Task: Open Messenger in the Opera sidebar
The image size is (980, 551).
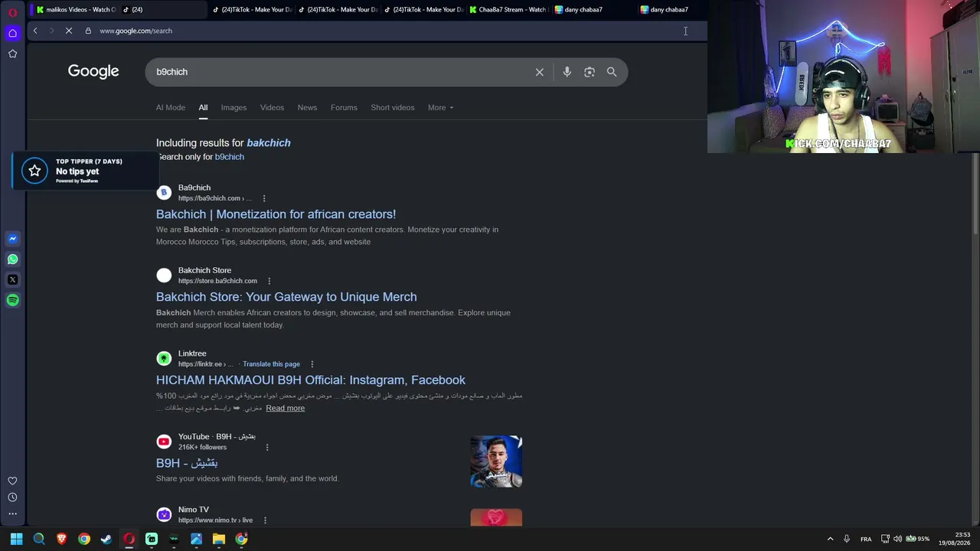Action: tap(12, 239)
